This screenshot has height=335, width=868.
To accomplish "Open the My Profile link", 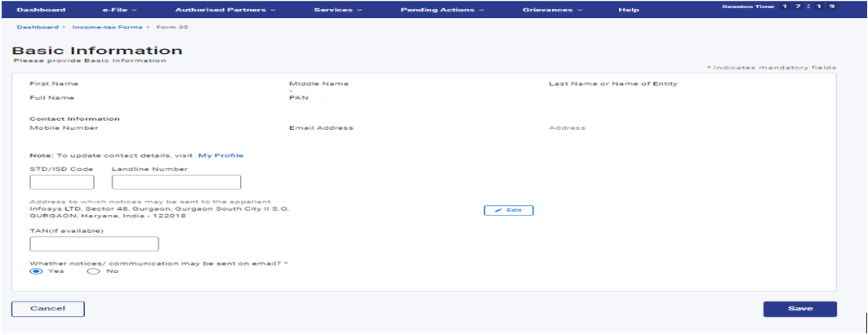I will click(220, 155).
